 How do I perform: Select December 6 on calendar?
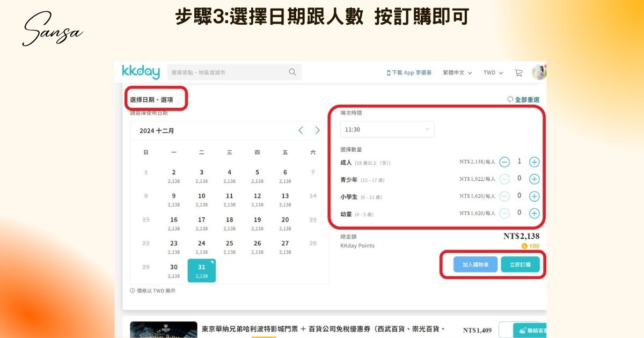286,176
